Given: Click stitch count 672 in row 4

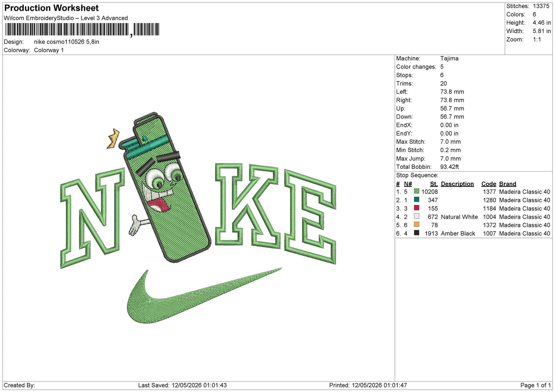Looking at the screenshot, I should (433, 217).
